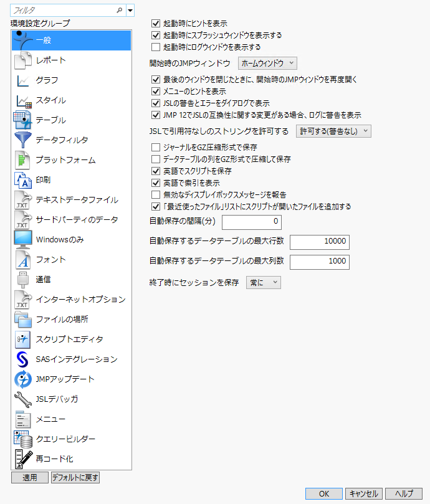
Task: Toggle 最後のウィンドウを閉じたときに checkbox
Action: tap(156, 79)
